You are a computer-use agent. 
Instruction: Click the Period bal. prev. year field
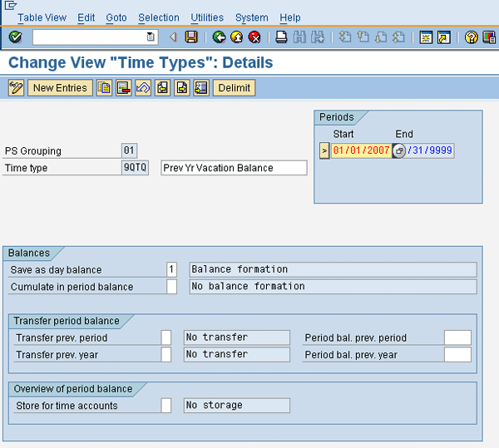coord(457,354)
